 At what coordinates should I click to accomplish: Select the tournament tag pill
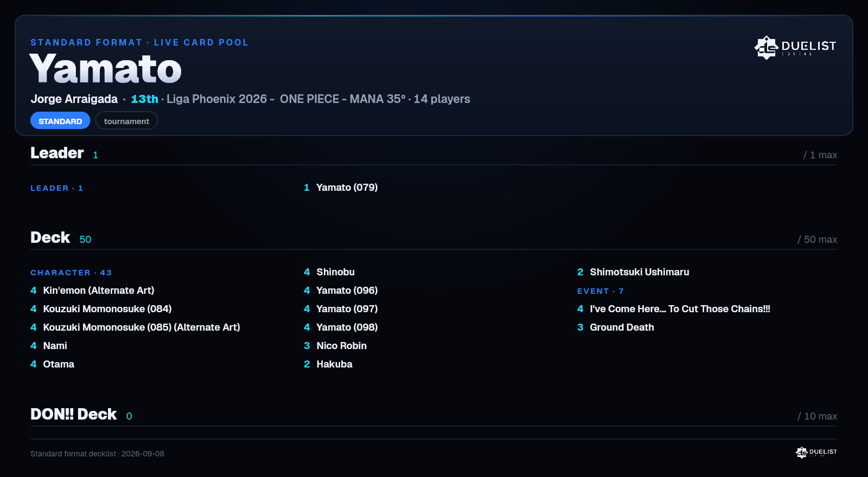pos(126,121)
